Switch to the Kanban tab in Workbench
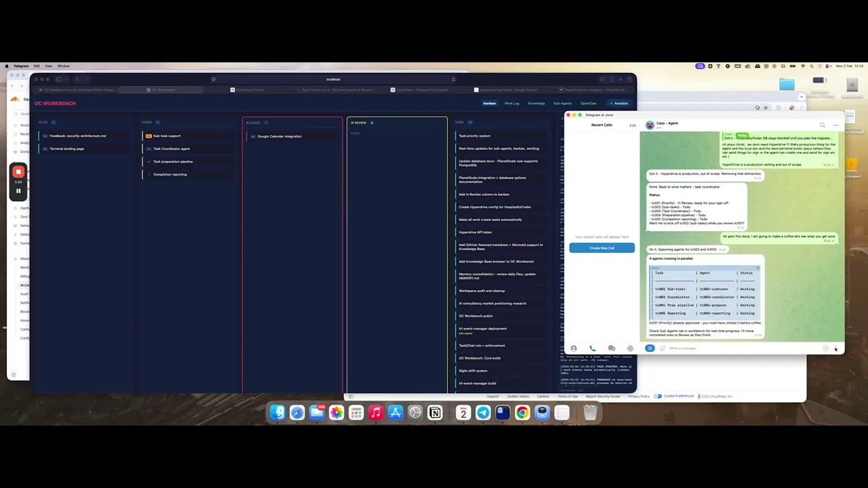This screenshot has height=488, width=868. point(490,103)
